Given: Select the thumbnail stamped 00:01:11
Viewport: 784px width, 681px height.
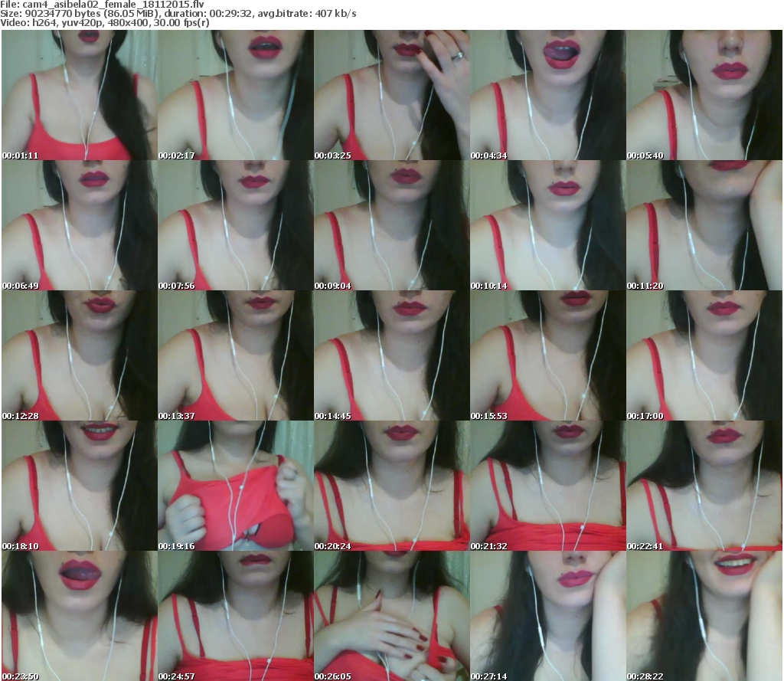Looking at the screenshot, I should pyautogui.click(x=80, y=95).
